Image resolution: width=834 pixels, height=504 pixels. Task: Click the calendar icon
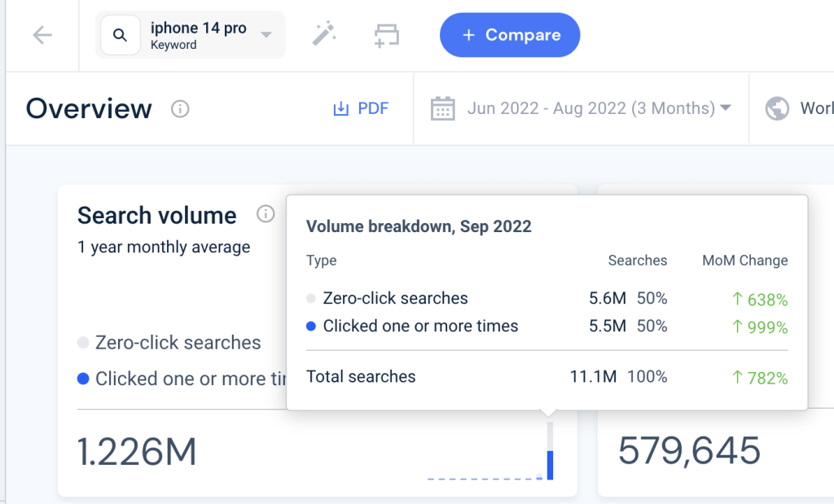pos(442,108)
